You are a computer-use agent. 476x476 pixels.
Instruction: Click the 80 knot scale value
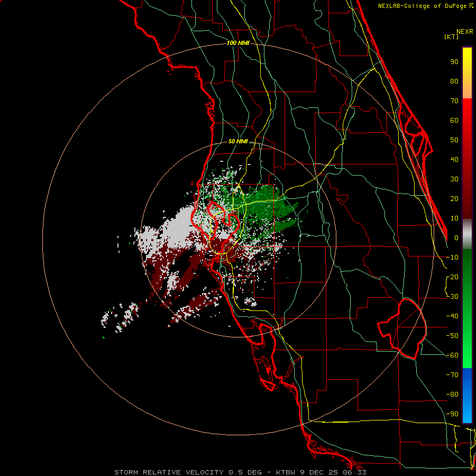tap(454, 81)
